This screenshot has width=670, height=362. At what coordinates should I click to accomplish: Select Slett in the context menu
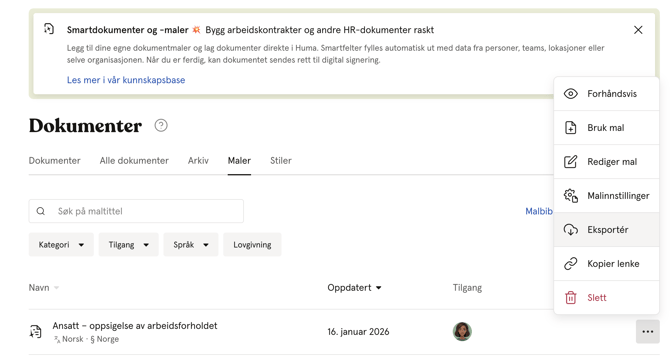(x=606, y=297)
